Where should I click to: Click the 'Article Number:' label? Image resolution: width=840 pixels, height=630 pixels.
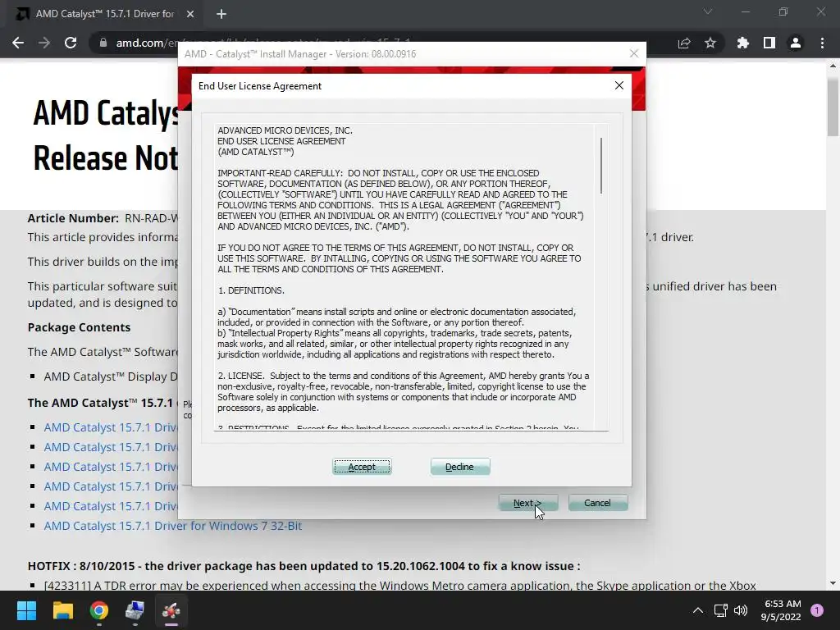tap(73, 218)
